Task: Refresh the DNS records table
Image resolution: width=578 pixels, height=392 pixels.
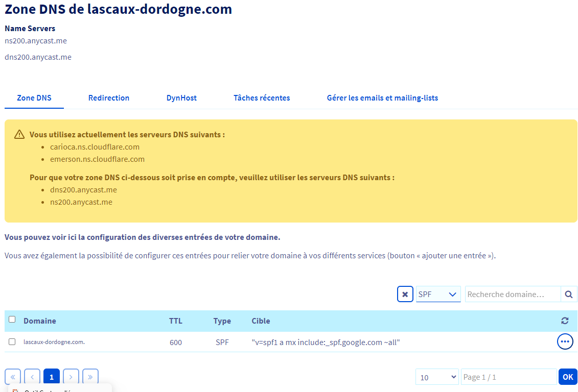Action: coord(565,321)
